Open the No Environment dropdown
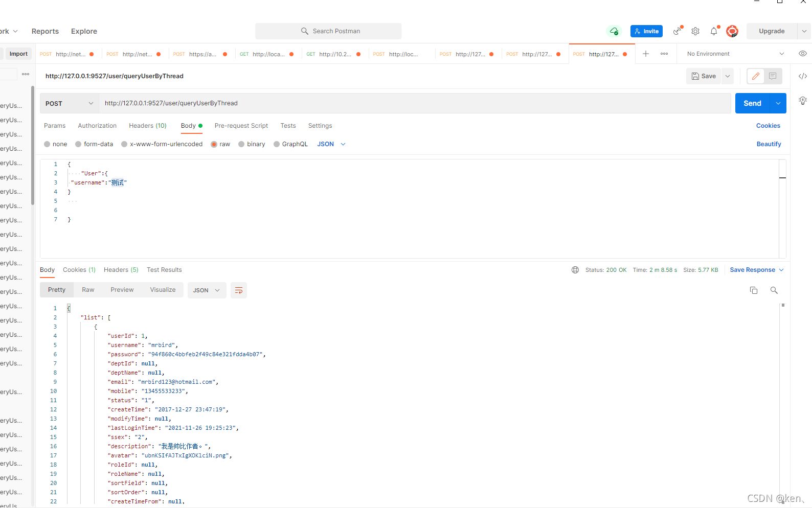The height and width of the screenshot is (508, 812). 735,54
